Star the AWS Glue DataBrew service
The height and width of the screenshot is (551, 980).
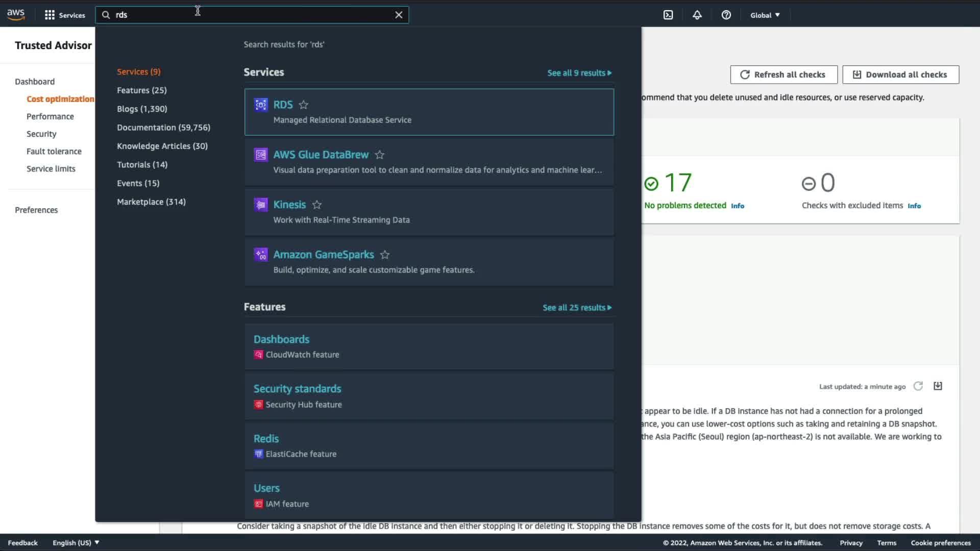coord(379,155)
